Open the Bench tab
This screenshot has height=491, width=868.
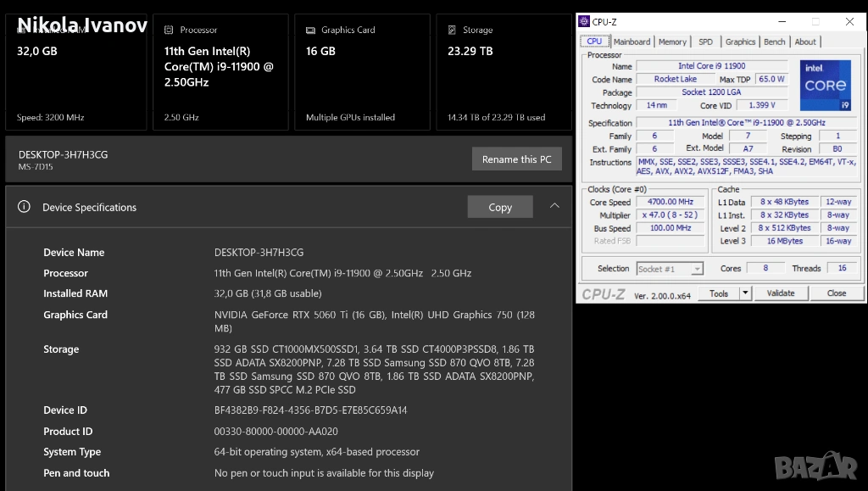(774, 42)
